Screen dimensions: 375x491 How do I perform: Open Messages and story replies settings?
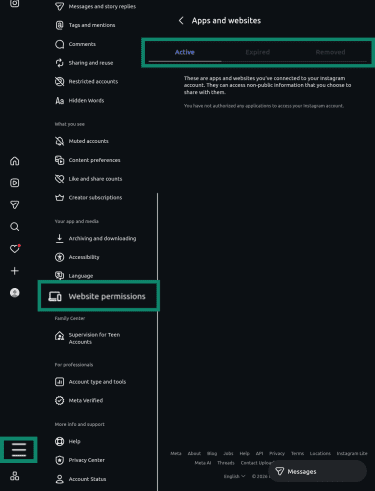[96, 6]
